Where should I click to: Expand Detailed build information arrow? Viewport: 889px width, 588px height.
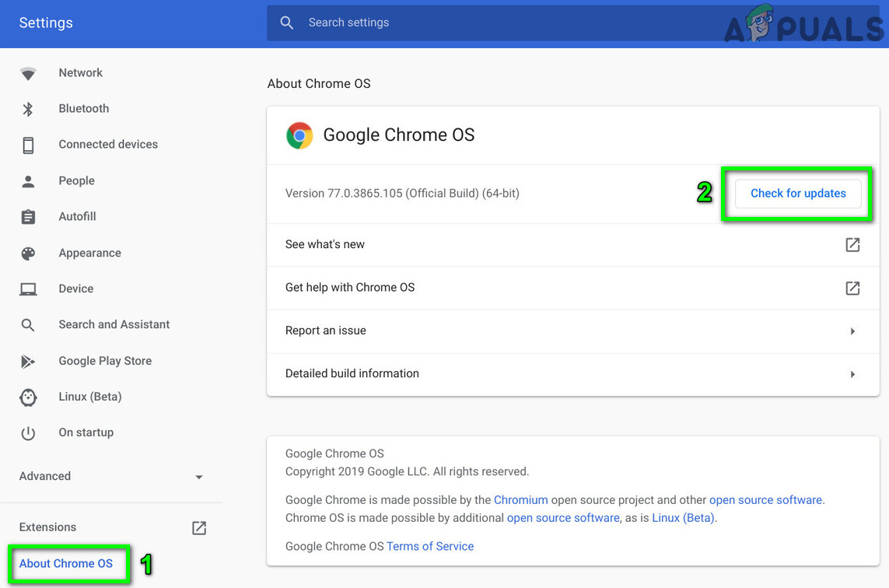pos(852,374)
